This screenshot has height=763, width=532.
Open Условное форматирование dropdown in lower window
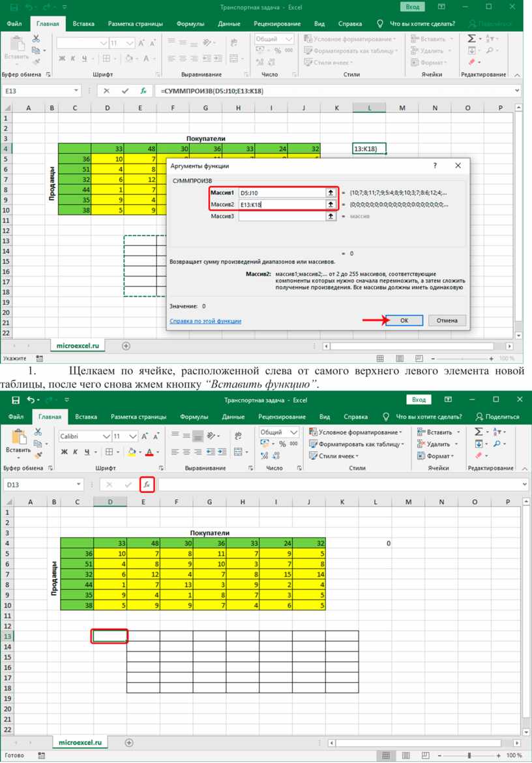point(356,432)
